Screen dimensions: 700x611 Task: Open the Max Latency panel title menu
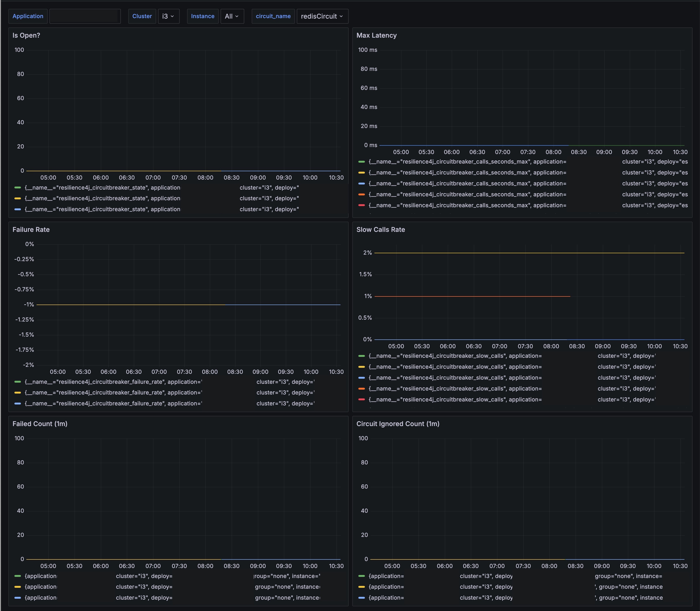point(376,36)
